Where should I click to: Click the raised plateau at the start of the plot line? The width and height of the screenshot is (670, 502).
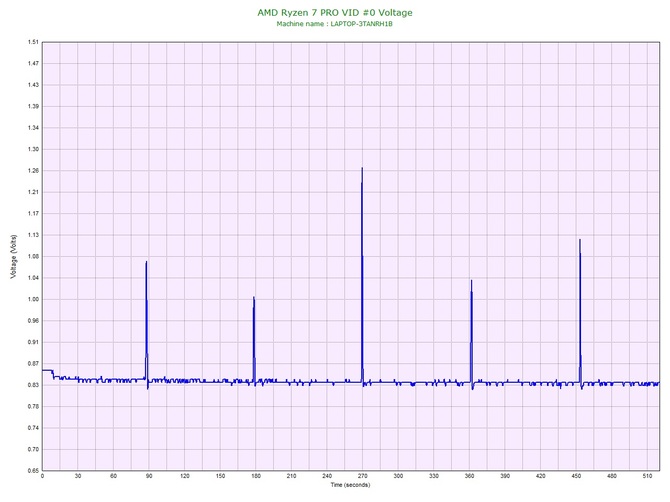point(47,371)
